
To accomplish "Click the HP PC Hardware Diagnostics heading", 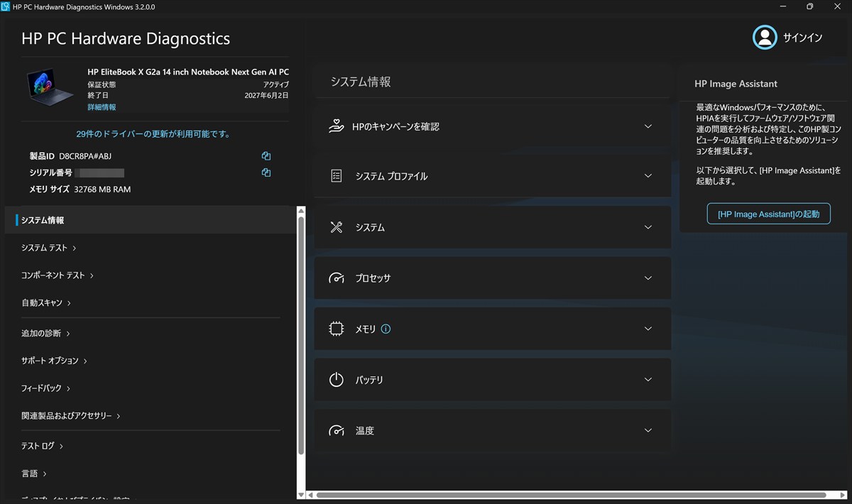I will [x=126, y=38].
